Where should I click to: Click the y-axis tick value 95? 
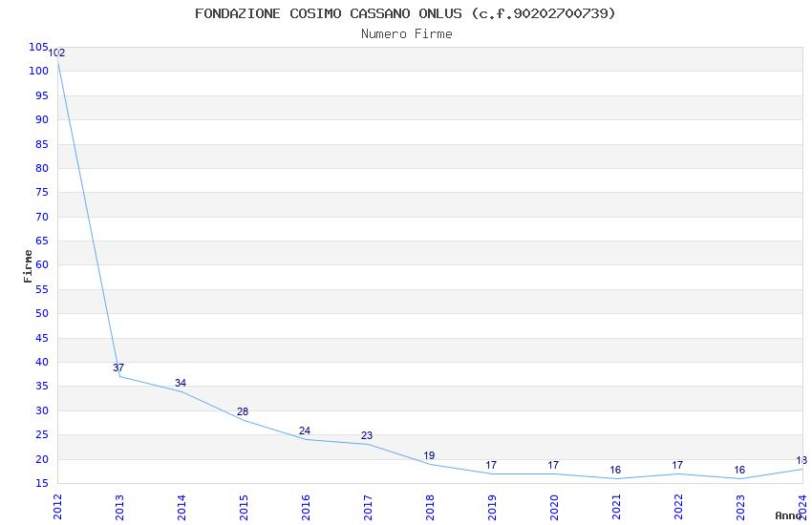click(42, 95)
